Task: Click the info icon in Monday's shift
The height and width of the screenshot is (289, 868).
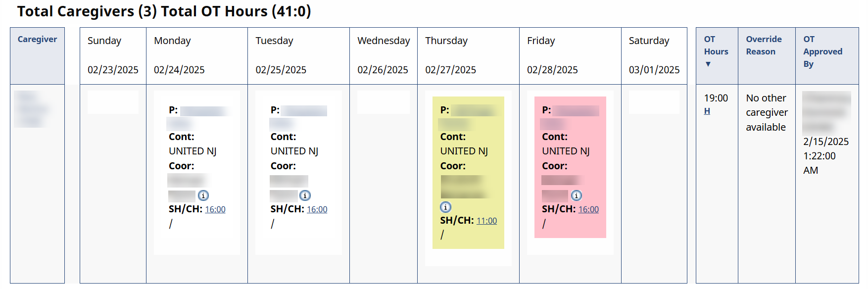Action: (x=203, y=195)
